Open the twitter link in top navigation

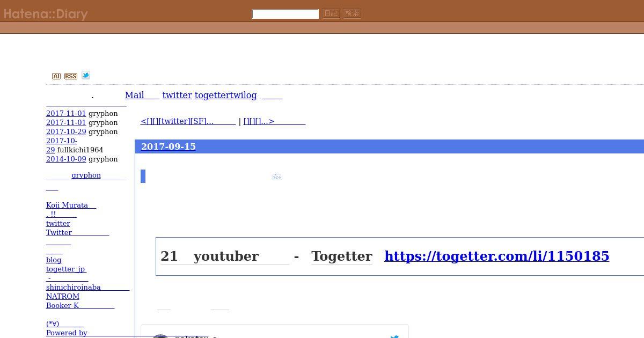coord(177,95)
